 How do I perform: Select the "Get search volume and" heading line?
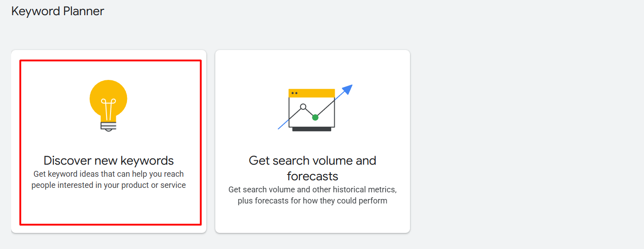point(312,161)
